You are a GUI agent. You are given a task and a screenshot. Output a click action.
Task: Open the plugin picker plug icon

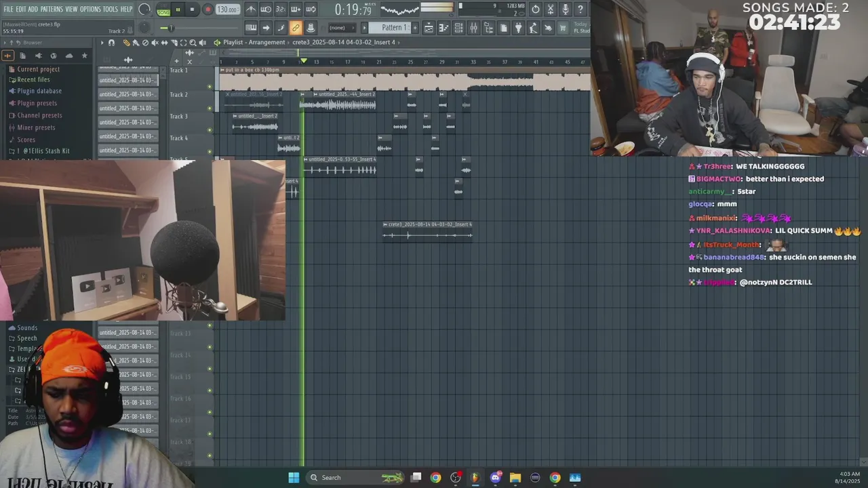pos(518,28)
